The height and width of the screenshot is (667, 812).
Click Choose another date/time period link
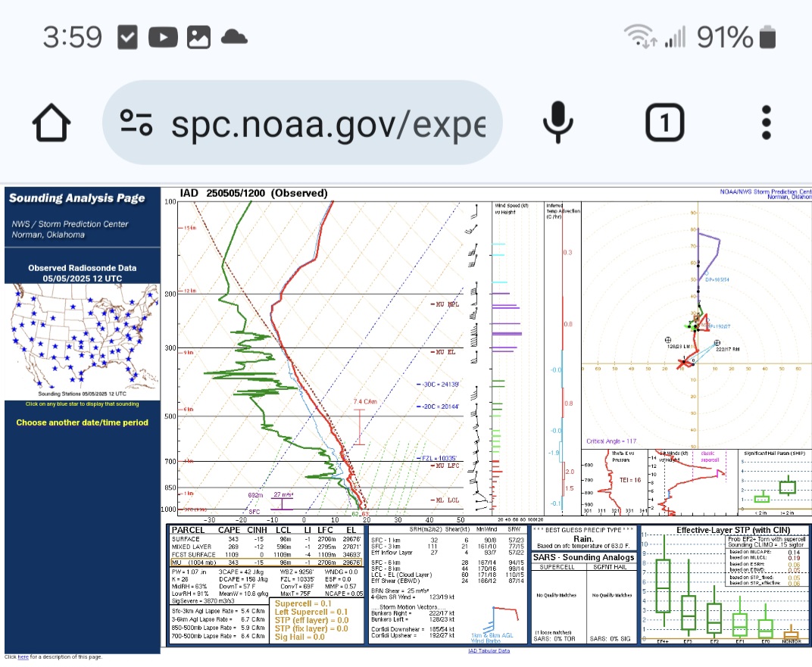pyautogui.click(x=83, y=422)
